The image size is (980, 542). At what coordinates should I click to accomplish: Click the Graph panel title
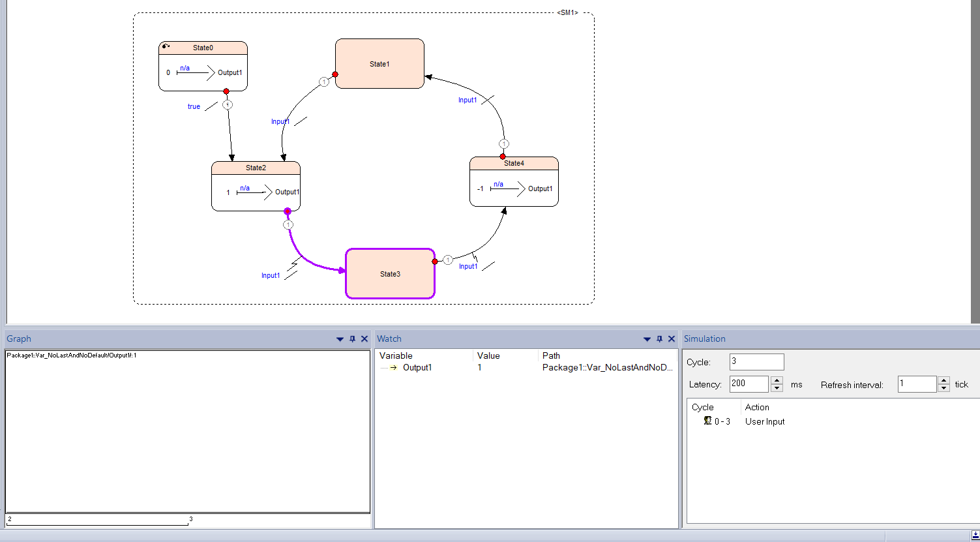tap(19, 339)
